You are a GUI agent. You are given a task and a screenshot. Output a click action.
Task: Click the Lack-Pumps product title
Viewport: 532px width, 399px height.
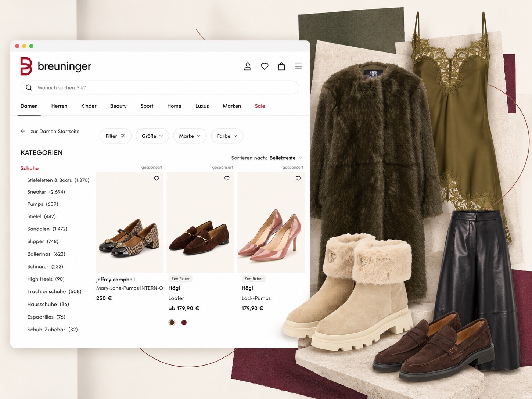[256, 298]
